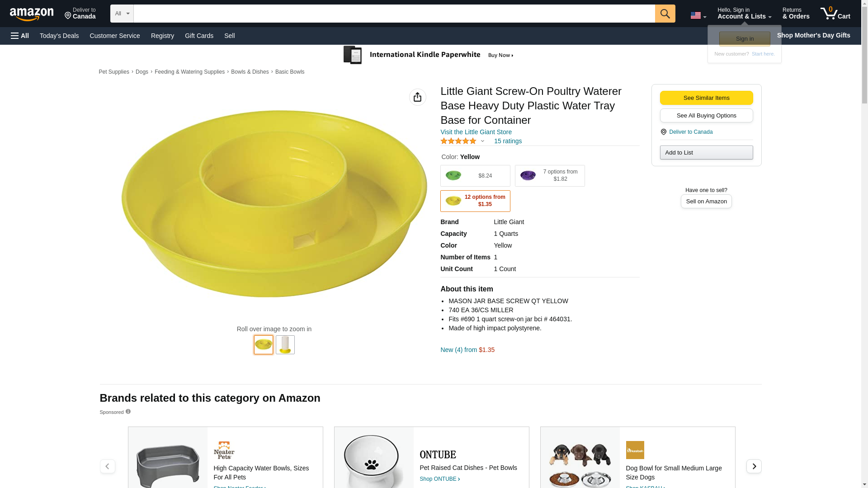Screen dimensions: 868x488
Task: Expand the star rating popover arrow
Action: (482, 141)
